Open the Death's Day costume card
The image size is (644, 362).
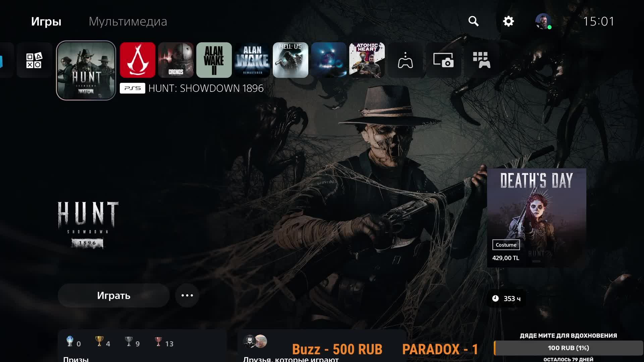[x=536, y=218]
